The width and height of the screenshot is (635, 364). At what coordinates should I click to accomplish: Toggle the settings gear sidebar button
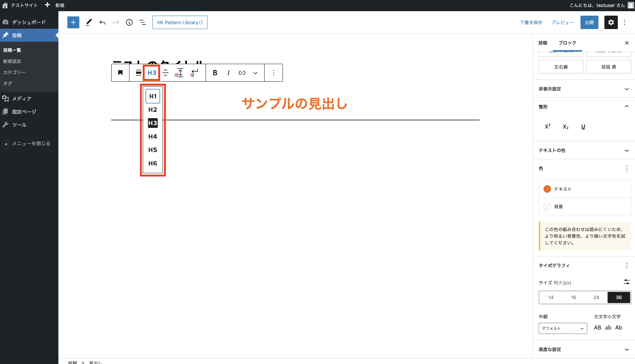[611, 23]
